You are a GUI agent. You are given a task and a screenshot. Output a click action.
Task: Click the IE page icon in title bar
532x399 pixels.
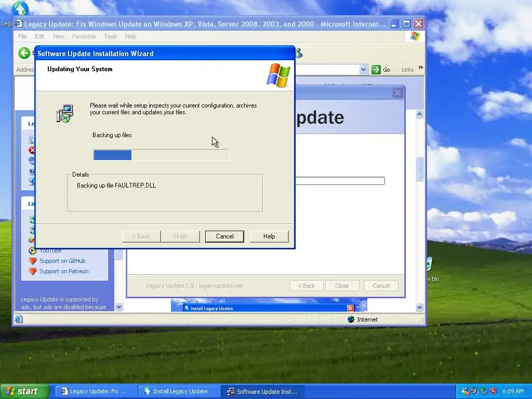[x=19, y=24]
